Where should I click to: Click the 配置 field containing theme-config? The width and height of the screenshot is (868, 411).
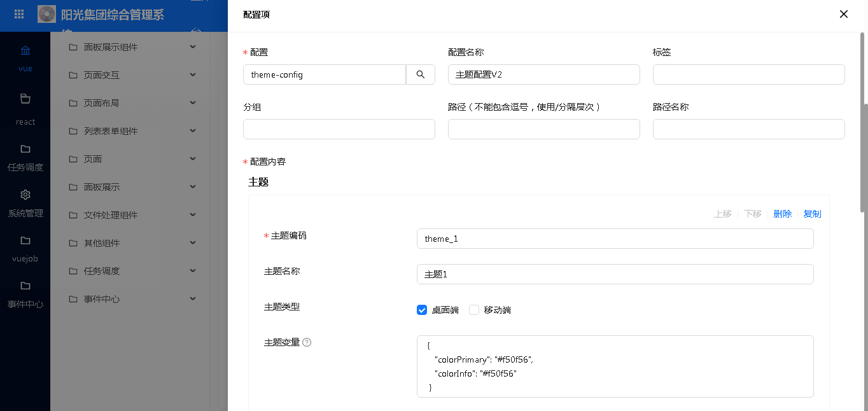325,74
